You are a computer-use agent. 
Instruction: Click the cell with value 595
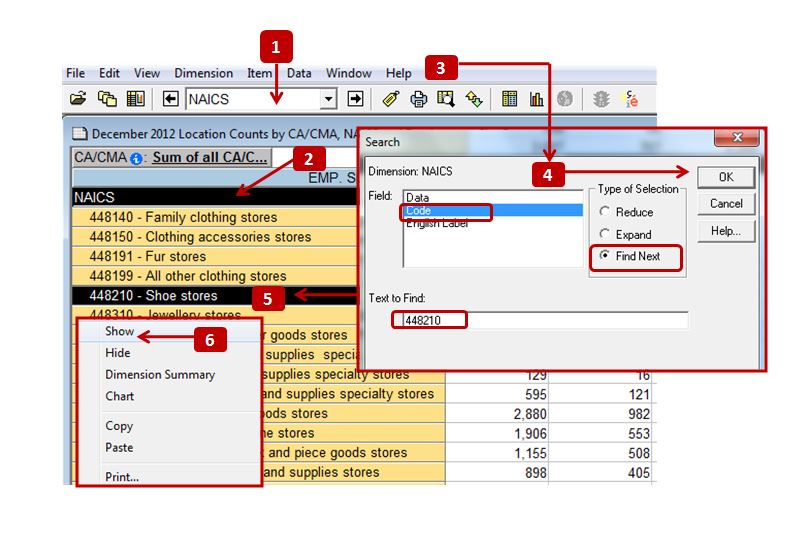(497, 394)
